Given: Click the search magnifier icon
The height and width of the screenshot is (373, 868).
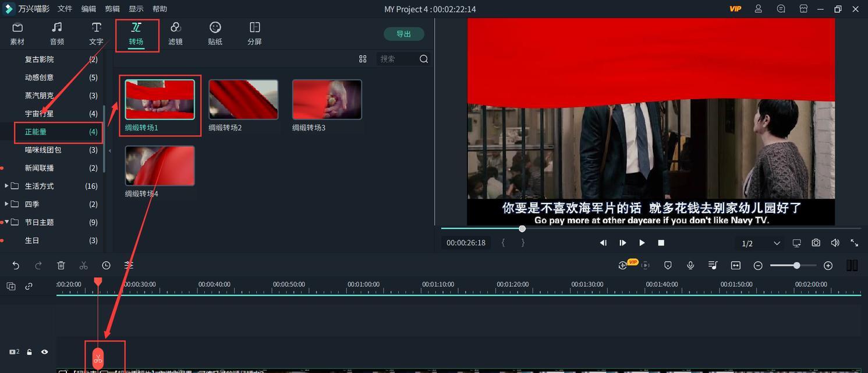Looking at the screenshot, I should click(424, 59).
